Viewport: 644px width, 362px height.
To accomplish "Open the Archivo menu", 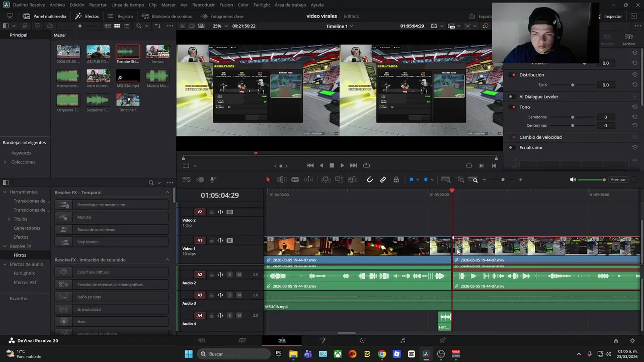I will tap(57, 5).
